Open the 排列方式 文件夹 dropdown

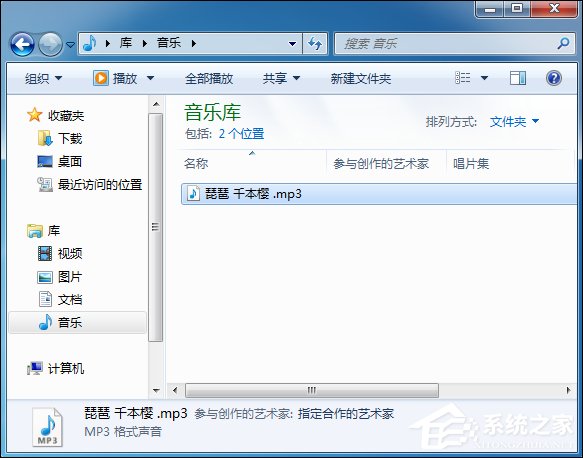point(515,121)
